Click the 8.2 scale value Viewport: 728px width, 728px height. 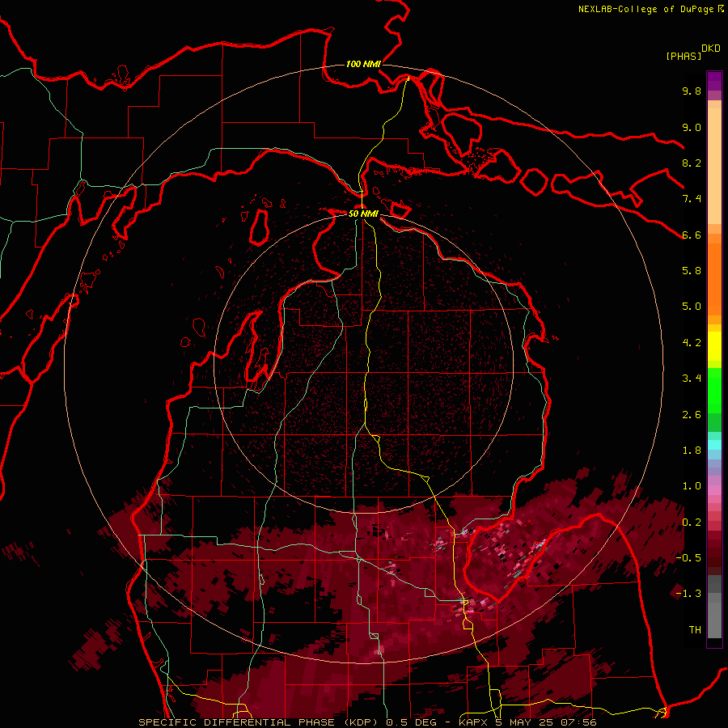692,163
